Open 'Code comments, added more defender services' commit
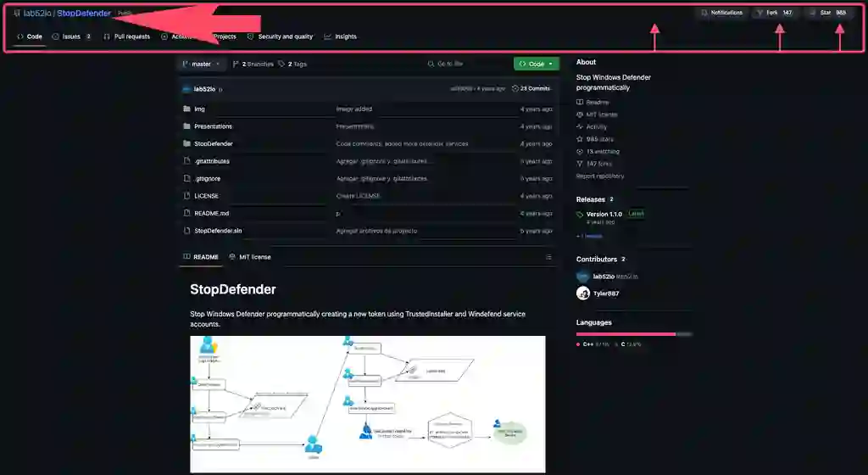The width and height of the screenshot is (868, 475). (x=403, y=144)
